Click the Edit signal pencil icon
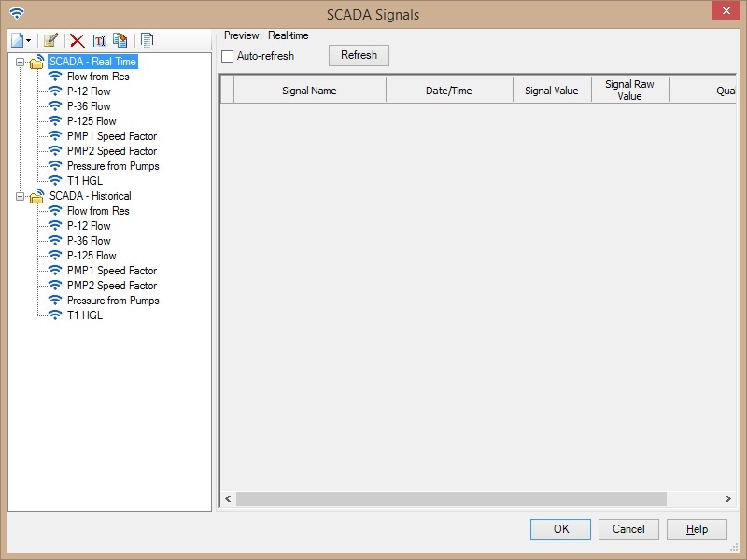 click(50, 40)
